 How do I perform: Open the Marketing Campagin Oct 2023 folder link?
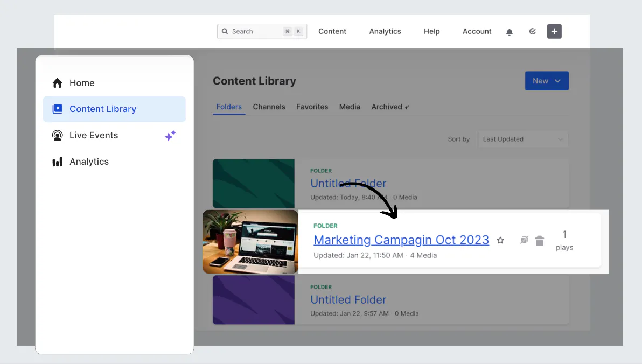pos(401,240)
